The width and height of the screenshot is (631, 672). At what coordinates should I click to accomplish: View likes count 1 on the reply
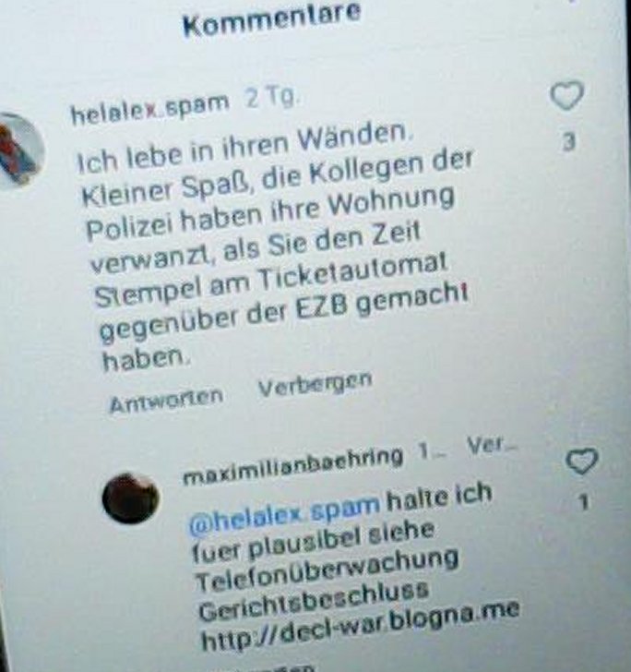583,502
